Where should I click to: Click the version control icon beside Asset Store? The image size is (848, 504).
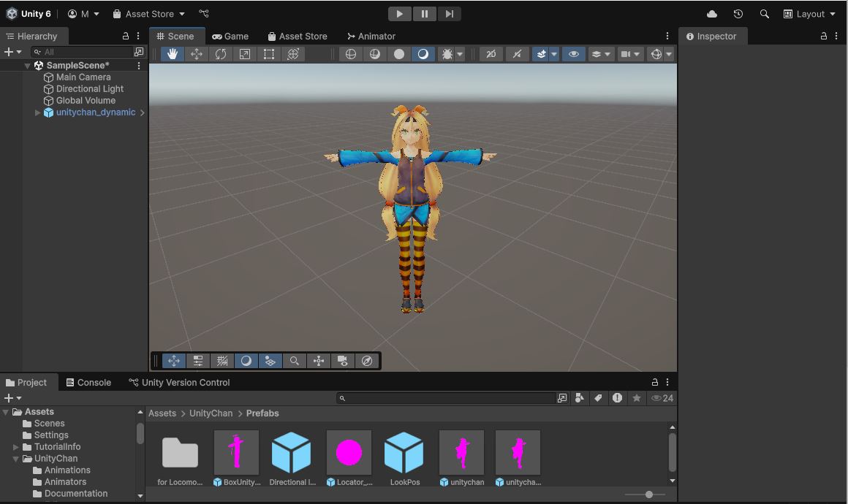click(203, 13)
